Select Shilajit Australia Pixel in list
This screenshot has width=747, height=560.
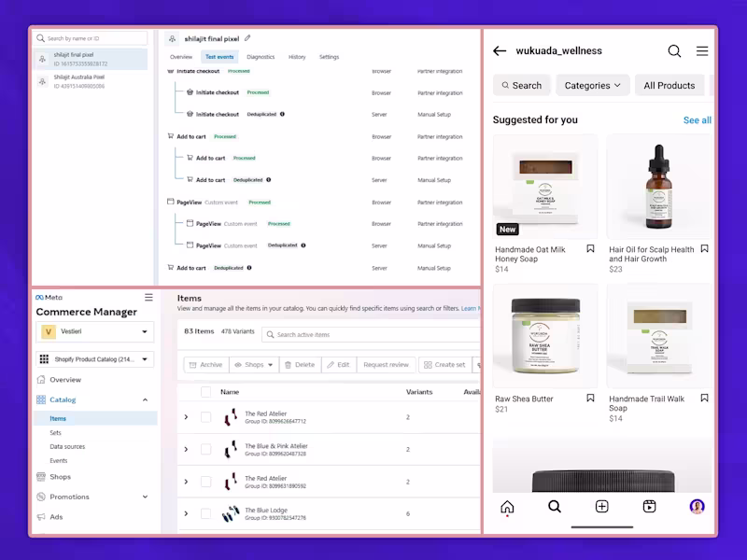(91, 81)
